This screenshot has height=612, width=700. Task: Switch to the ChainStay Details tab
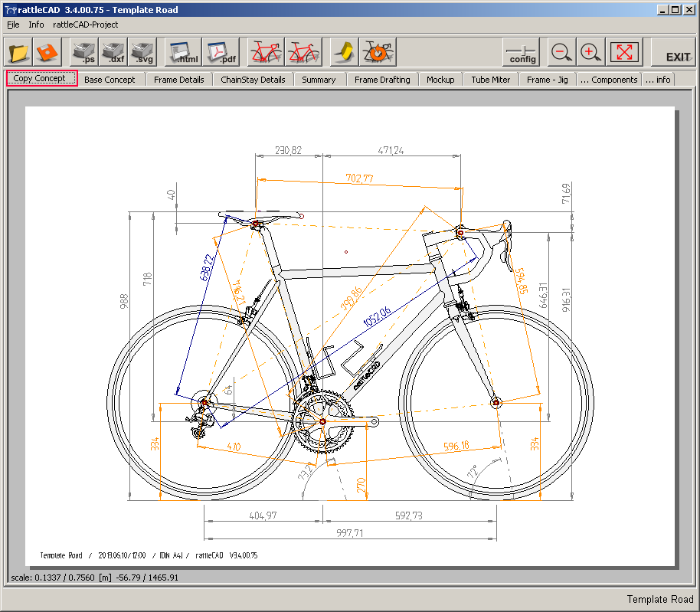click(x=253, y=80)
